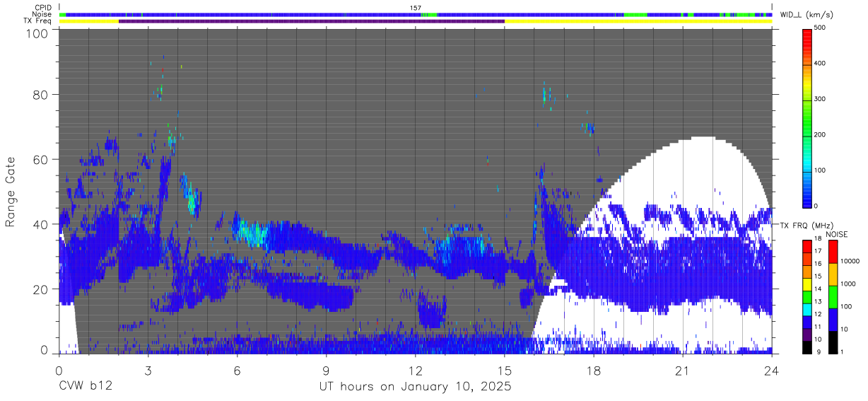The image size is (868, 401).
Task: Click range gate tick label 20
Action: click(x=40, y=289)
